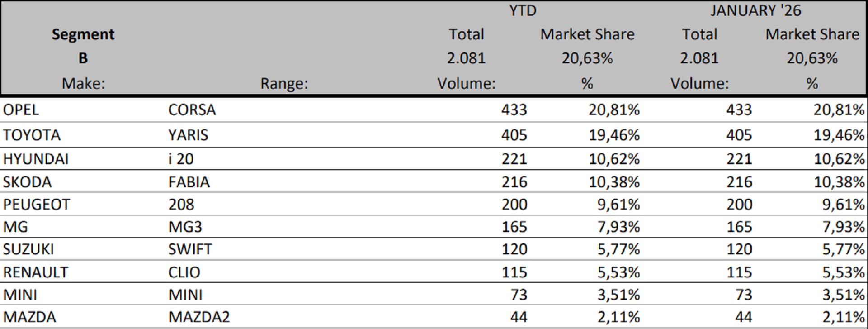Image resolution: width=868 pixels, height=329 pixels.
Task: Click the JANUARY '26 column group header
Action: (x=755, y=11)
